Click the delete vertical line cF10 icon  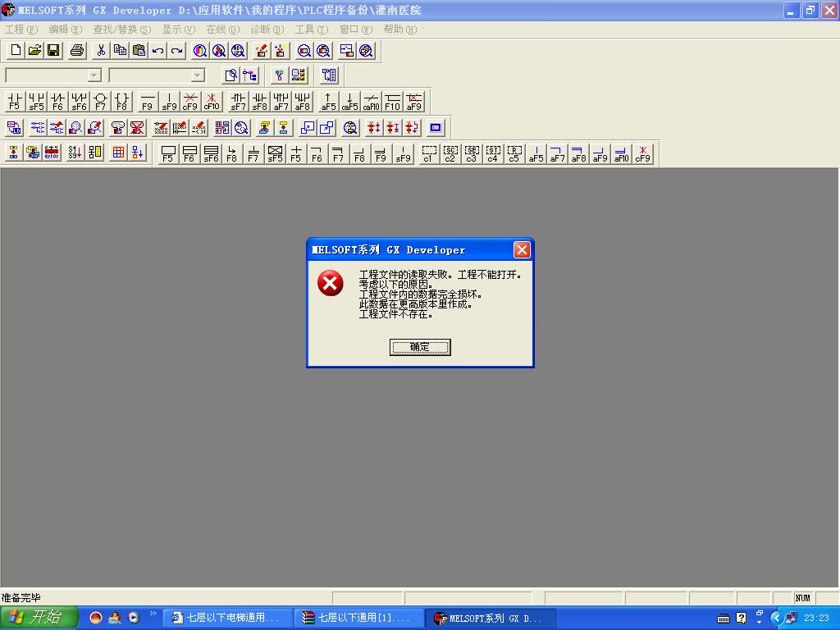[x=212, y=102]
